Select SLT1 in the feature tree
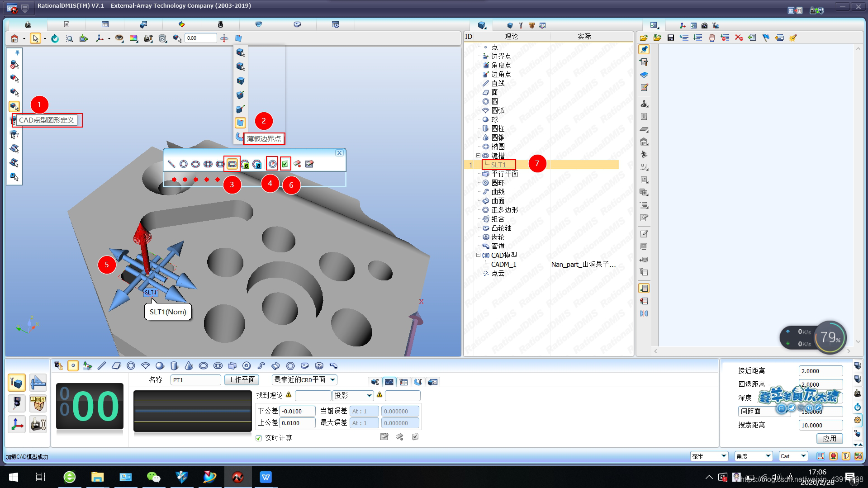Image resolution: width=868 pixels, height=488 pixels. point(498,165)
